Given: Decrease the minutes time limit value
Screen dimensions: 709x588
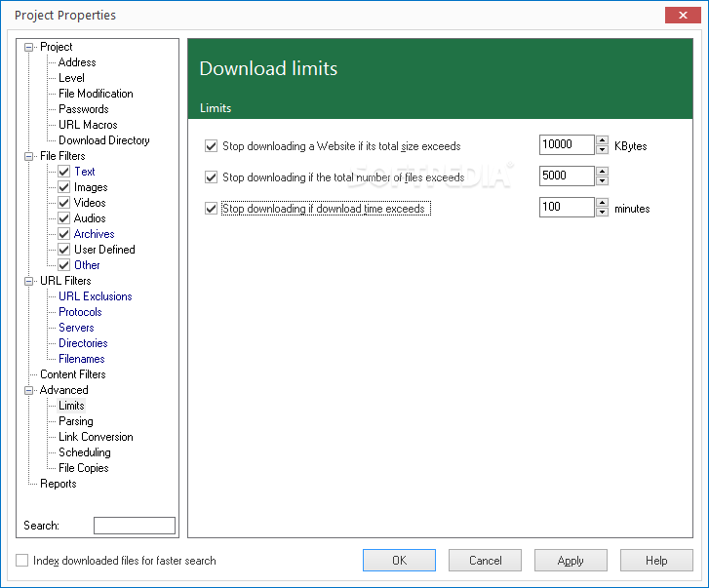Looking at the screenshot, I should (x=602, y=212).
